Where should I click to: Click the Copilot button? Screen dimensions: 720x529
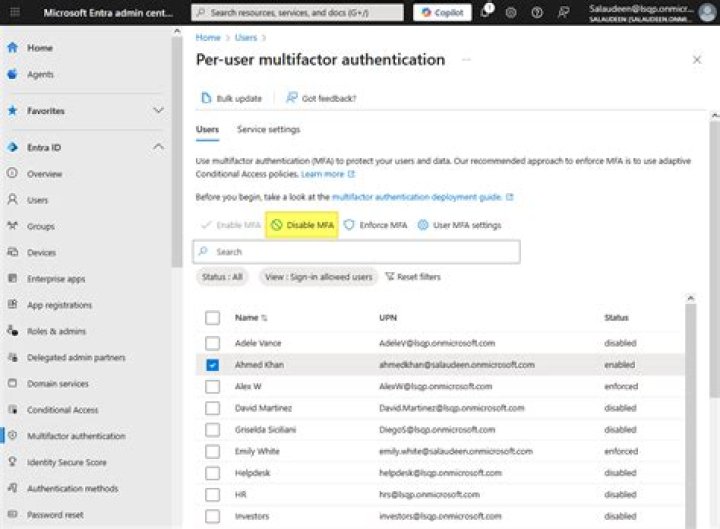pos(442,12)
